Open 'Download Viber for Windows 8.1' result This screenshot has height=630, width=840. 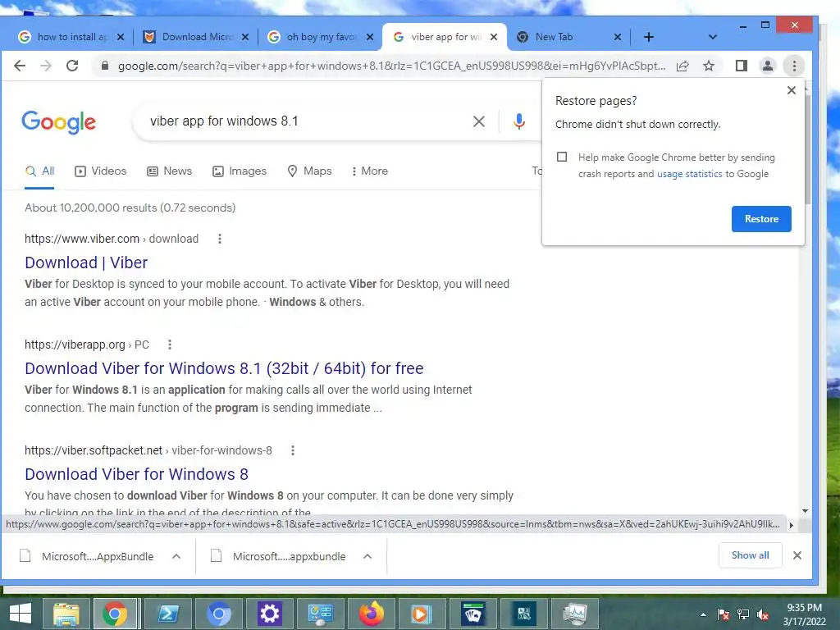(x=224, y=368)
